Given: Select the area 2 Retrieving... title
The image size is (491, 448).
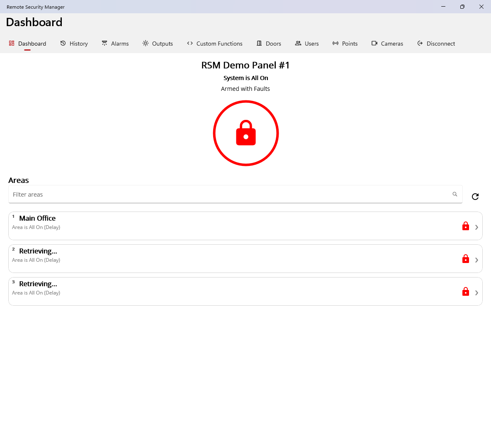Looking at the screenshot, I should tap(38, 251).
